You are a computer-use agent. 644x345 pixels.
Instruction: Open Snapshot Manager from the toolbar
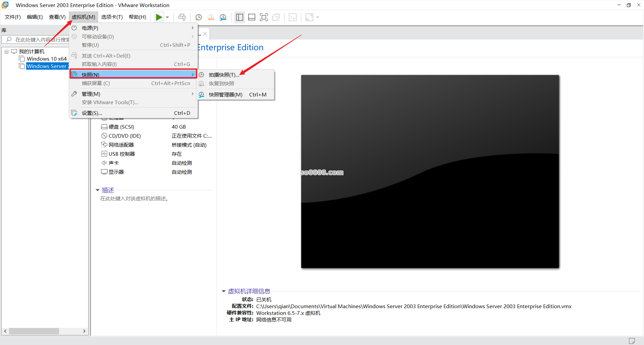click(x=223, y=17)
